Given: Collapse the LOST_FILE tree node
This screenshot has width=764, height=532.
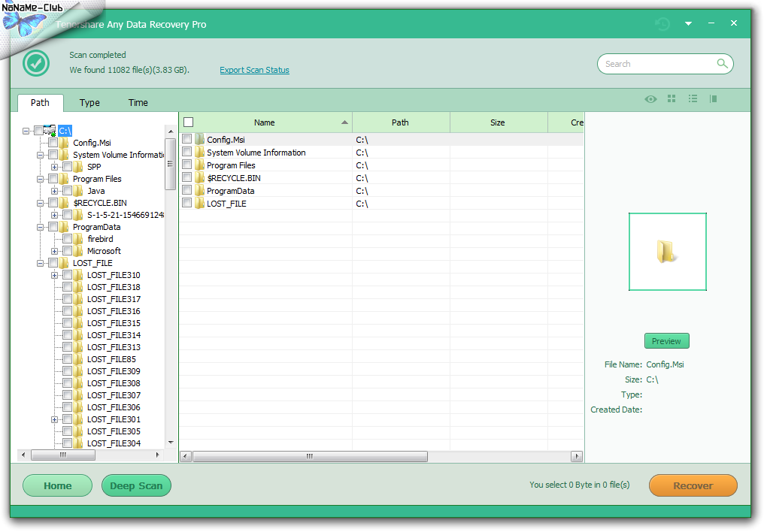Looking at the screenshot, I should (x=41, y=263).
